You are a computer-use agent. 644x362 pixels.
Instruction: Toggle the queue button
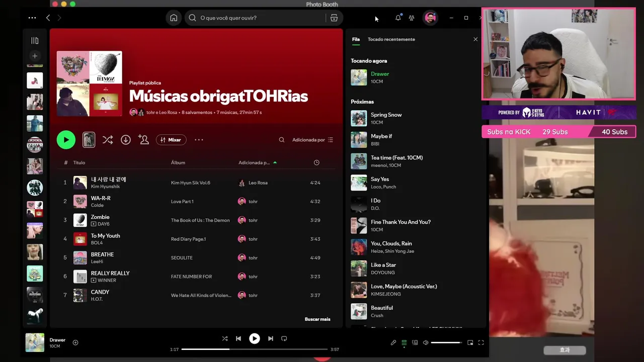point(404,342)
